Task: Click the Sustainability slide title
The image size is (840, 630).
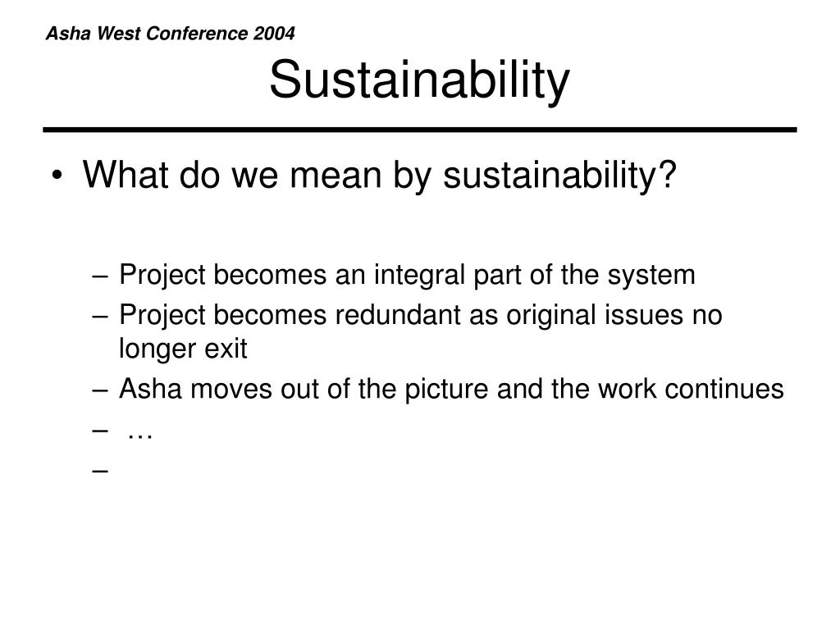Action: [419, 80]
